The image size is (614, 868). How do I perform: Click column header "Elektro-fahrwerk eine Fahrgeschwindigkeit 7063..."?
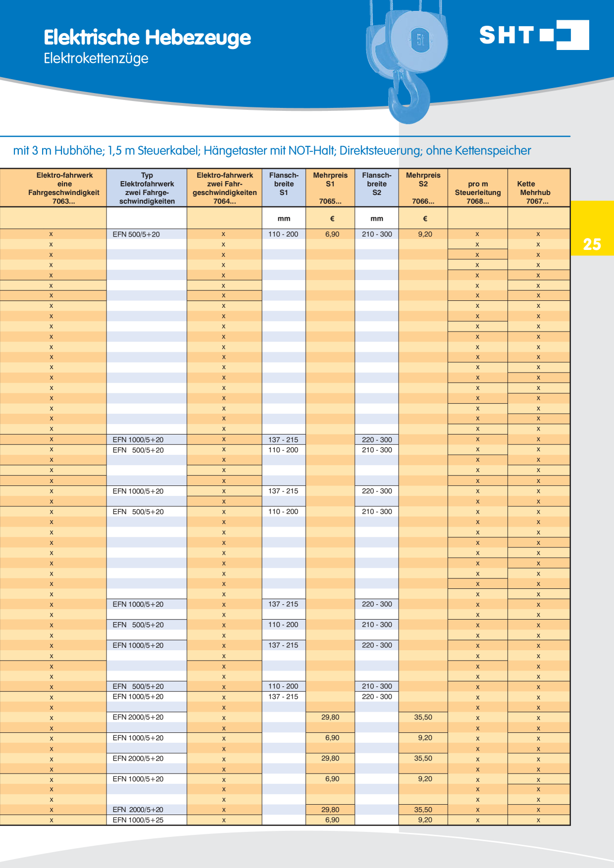pos(53,188)
